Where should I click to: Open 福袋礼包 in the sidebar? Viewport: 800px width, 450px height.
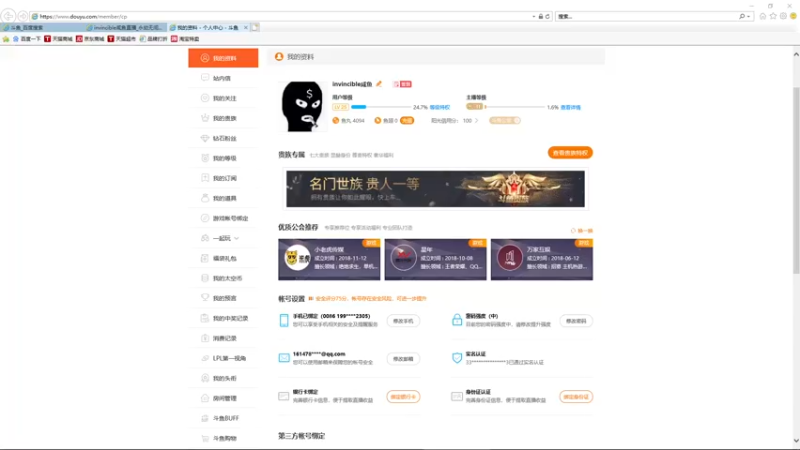(223, 258)
